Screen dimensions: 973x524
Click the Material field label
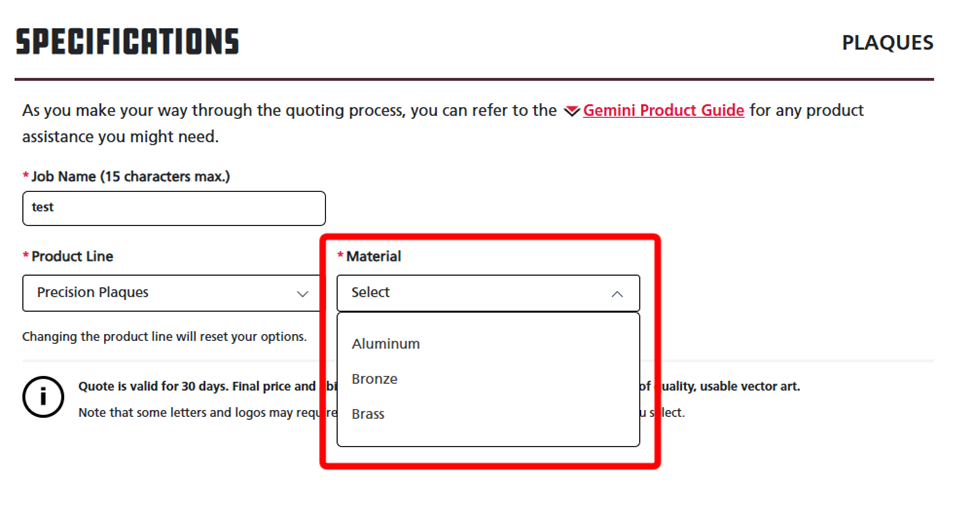coord(373,256)
